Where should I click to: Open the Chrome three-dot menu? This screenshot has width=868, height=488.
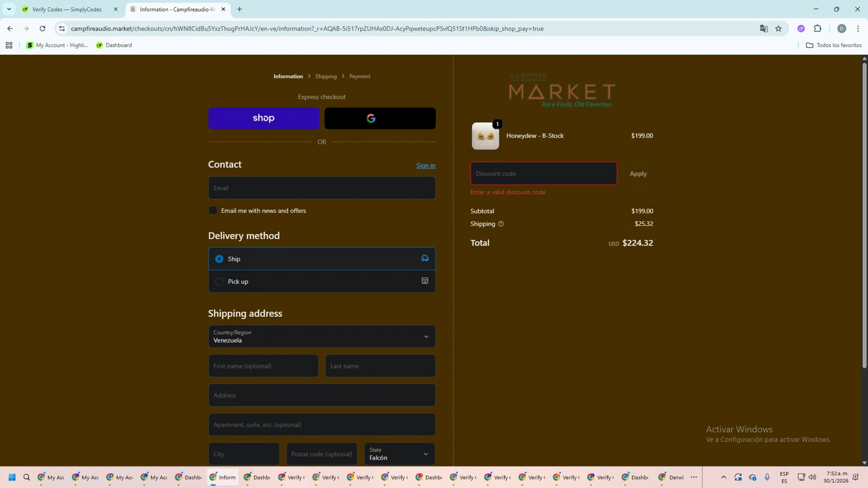[858, 28]
